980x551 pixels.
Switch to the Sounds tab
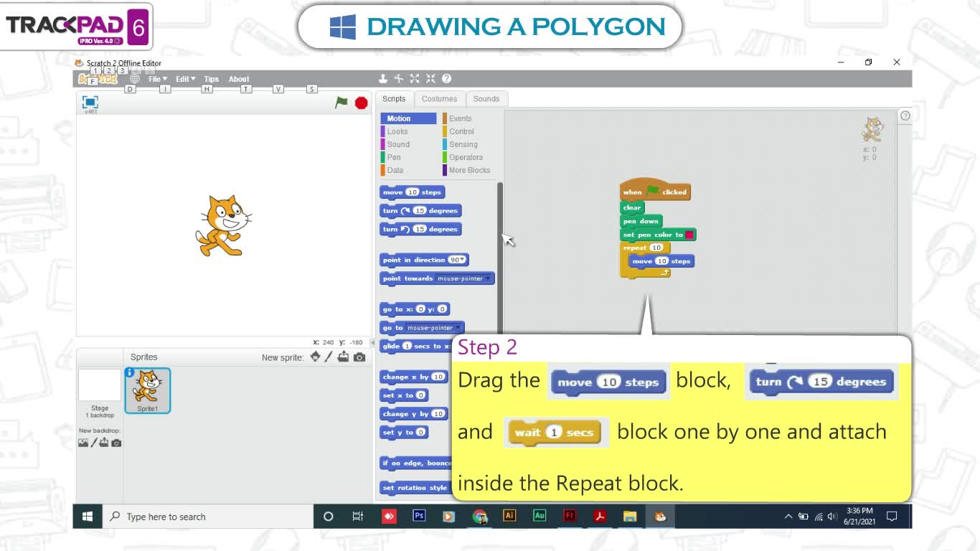point(486,99)
